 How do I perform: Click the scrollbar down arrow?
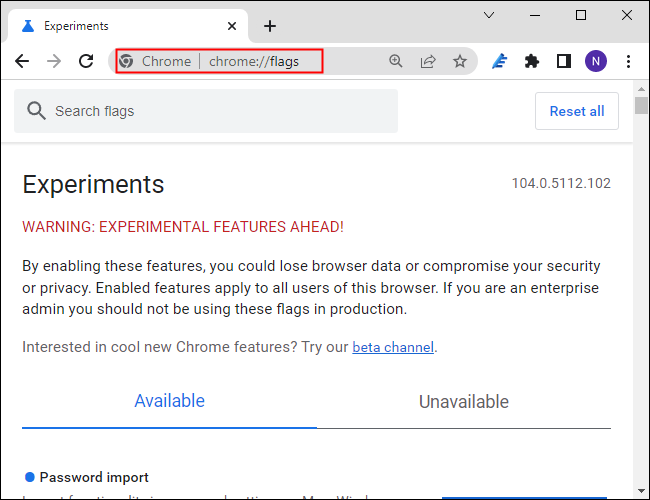[x=640, y=490]
